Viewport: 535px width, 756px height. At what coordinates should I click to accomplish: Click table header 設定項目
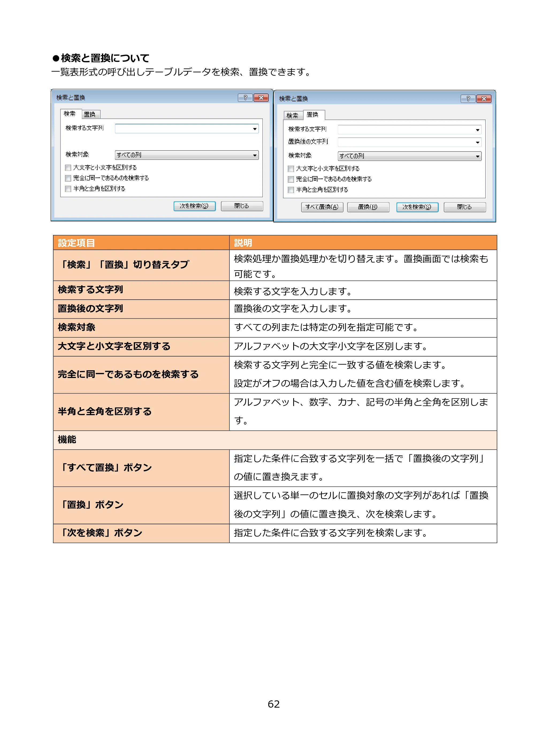(141, 243)
